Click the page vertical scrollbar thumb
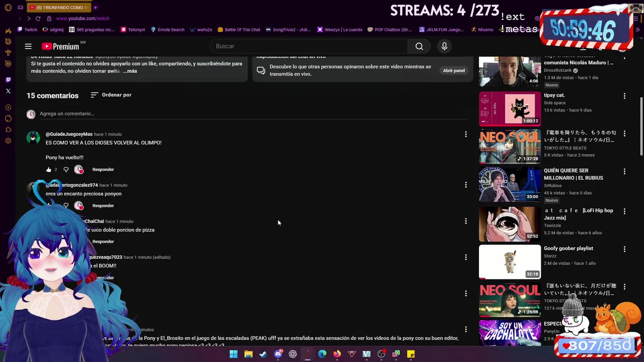This screenshot has height=362, width=644. pos(641,126)
